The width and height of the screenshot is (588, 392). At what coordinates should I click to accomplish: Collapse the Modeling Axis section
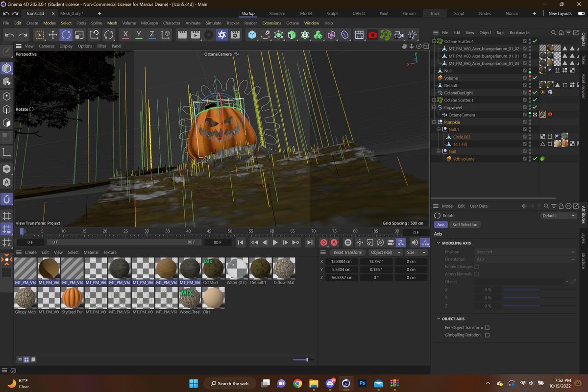click(x=438, y=243)
